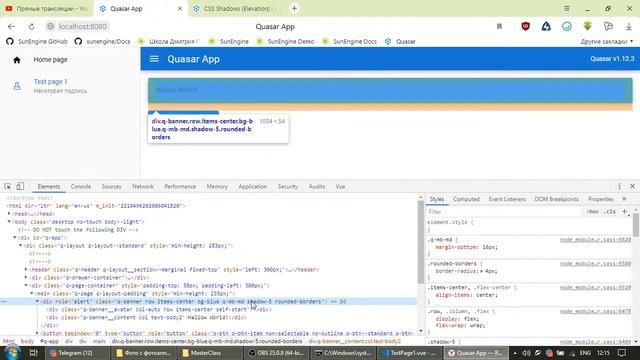This screenshot has height=360, width=640.
Task: Collapse the div id q-app node
Action: pyautogui.click(x=15, y=238)
